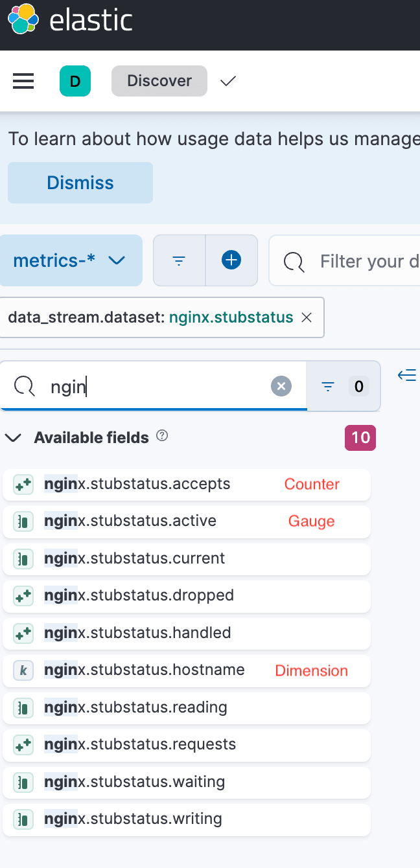This screenshot has height=868, width=420.
Task: Remove the nginx.stubstatus dataset filter
Action: click(307, 317)
